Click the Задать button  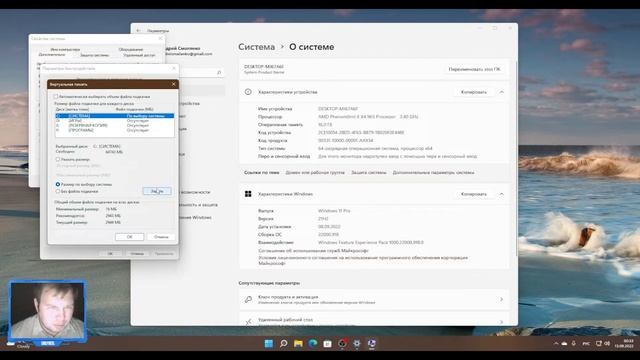[157, 191]
